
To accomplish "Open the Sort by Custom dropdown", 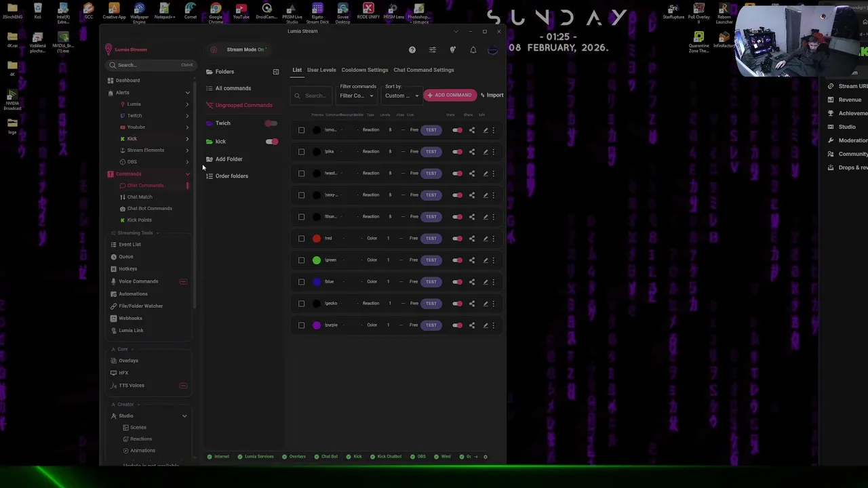I will (401, 96).
